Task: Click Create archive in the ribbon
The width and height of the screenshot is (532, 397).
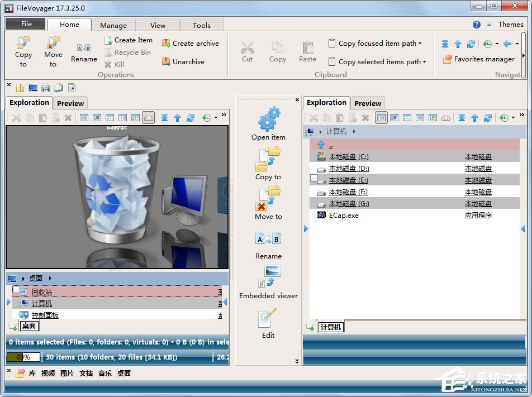Action: [191, 43]
